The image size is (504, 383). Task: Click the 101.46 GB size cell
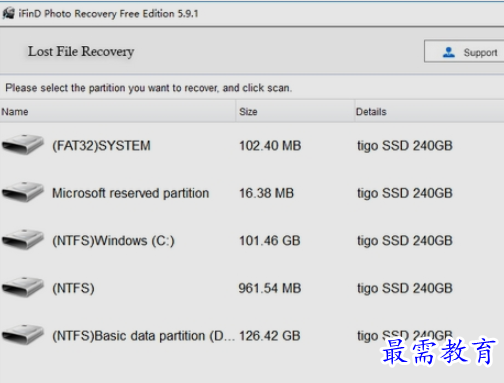[270, 241]
